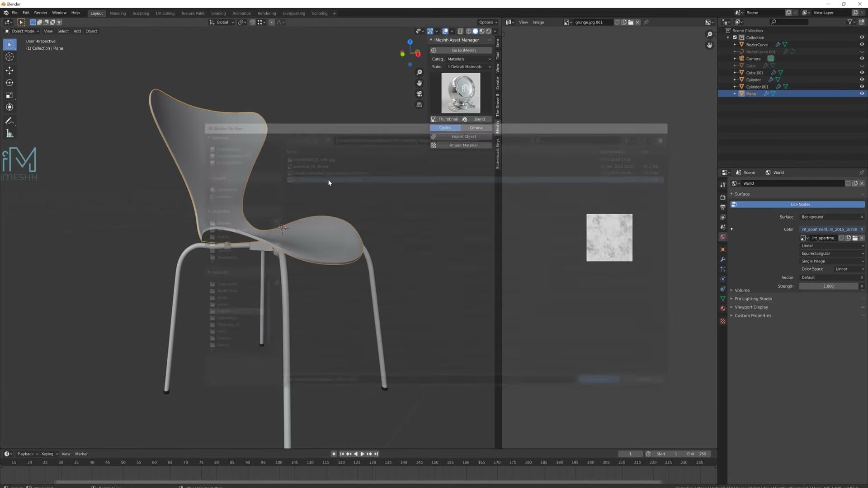Click current frame number field in timeline
868x488 pixels.
pyautogui.click(x=630, y=454)
